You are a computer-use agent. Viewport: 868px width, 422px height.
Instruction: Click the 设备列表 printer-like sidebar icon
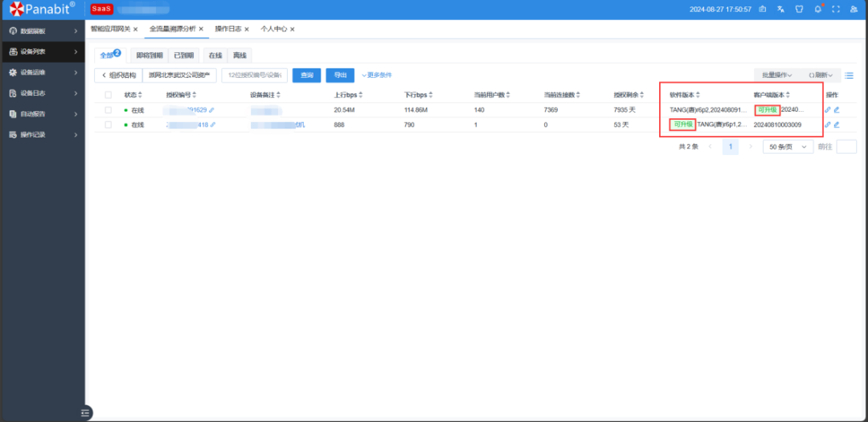(14, 51)
